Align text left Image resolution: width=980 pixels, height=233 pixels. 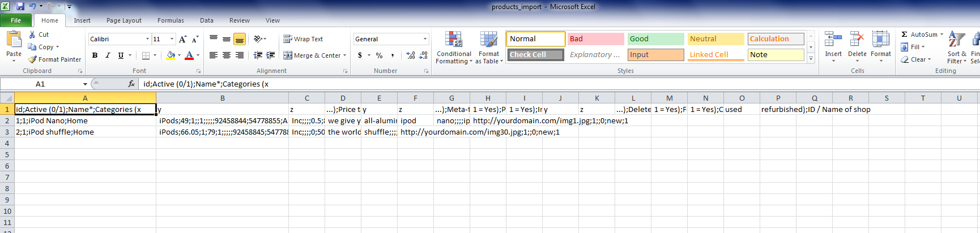click(214, 55)
